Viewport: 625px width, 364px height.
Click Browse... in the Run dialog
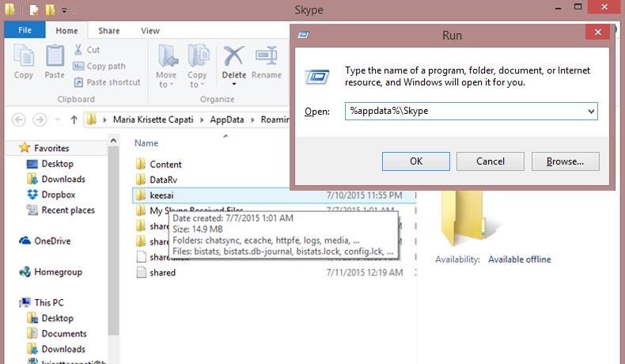click(x=565, y=161)
